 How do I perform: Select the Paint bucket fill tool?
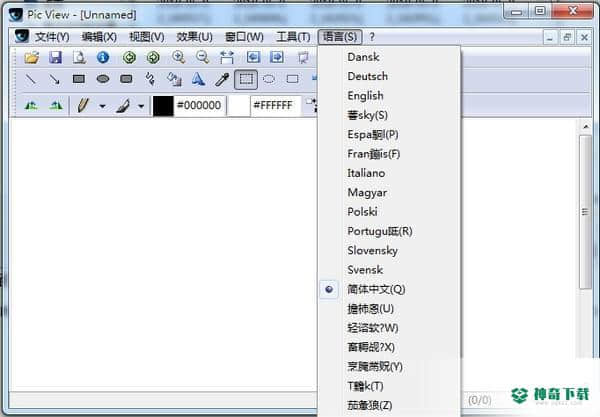(x=174, y=79)
